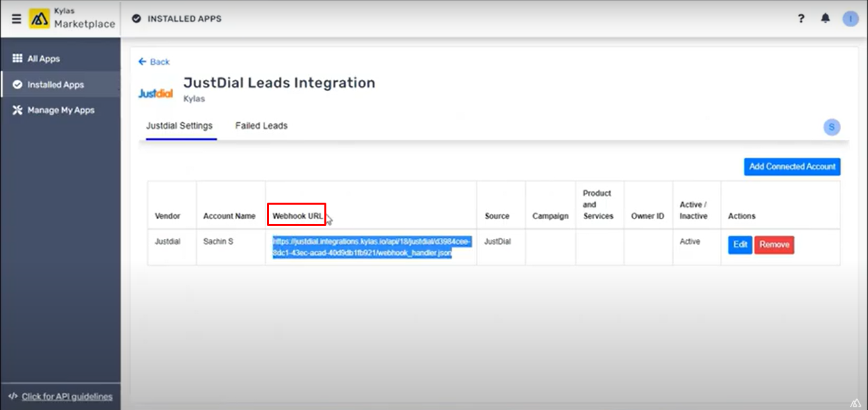This screenshot has height=410, width=868.
Task: Open Manage My Apps in sidebar
Action: [61, 110]
